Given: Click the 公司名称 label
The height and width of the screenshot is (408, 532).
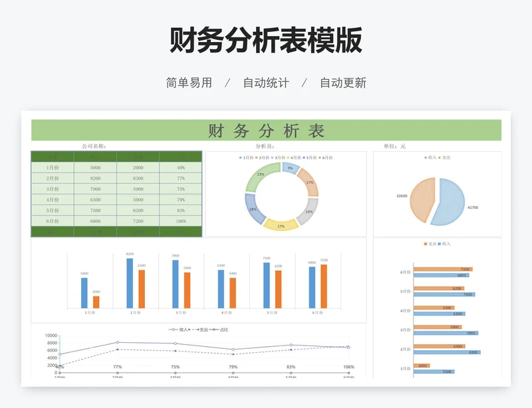Looking at the screenshot, I should click(x=94, y=146).
